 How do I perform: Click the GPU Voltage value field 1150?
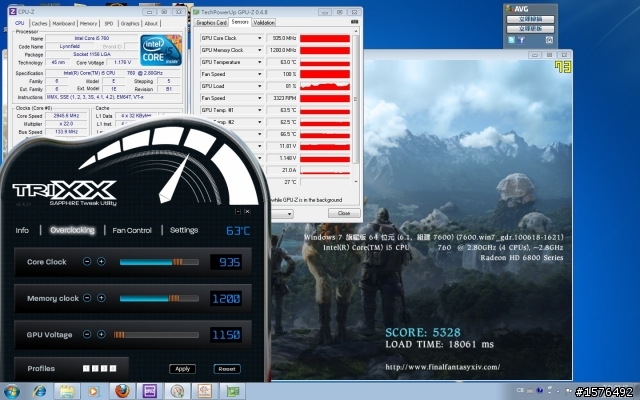226,335
